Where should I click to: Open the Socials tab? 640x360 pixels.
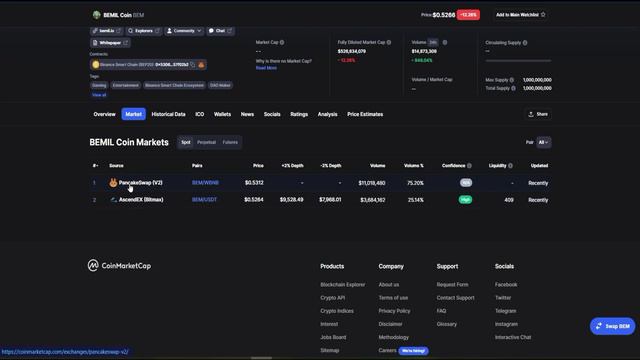pos(272,114)
